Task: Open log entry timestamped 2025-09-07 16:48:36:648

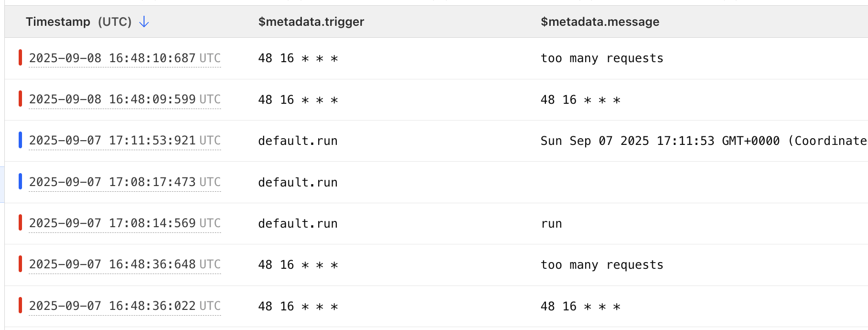Action: point(124,264)
